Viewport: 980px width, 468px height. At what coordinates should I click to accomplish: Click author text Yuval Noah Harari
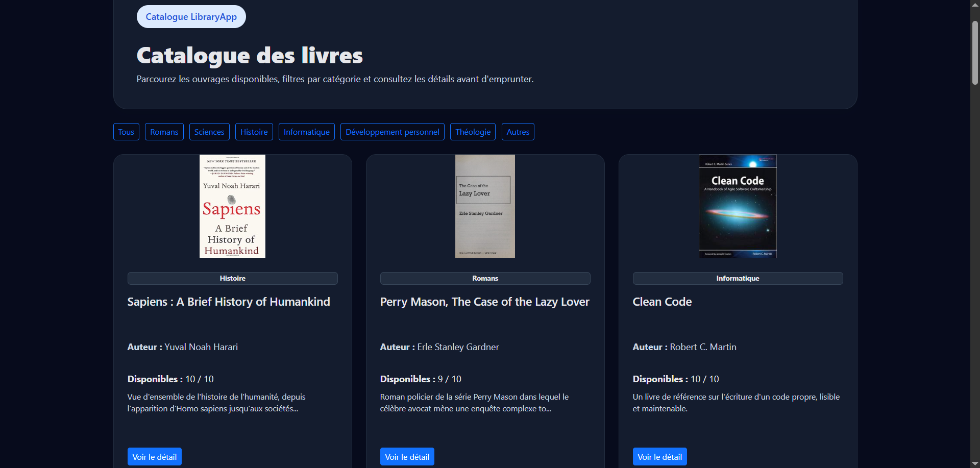[201, 347]
